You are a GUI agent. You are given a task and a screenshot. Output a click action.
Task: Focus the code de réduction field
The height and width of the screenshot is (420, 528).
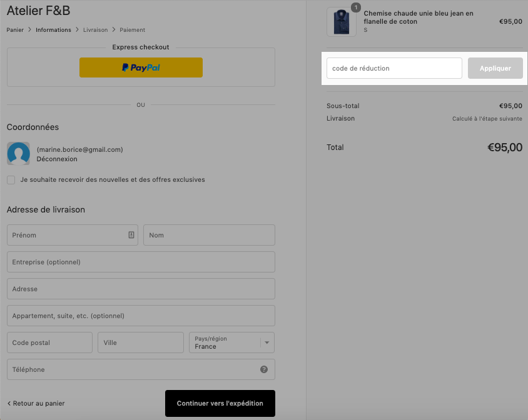[394, 68]
